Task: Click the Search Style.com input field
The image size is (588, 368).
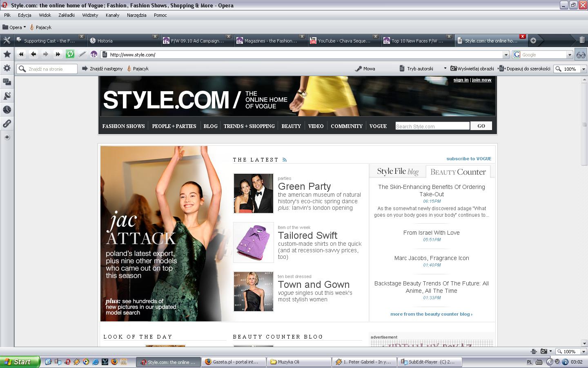Action: (432, 126)
